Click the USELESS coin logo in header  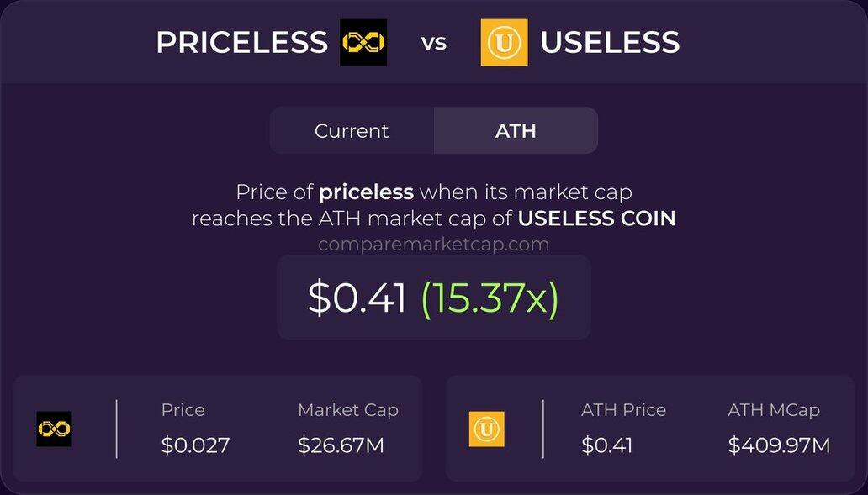click(504, 42)
